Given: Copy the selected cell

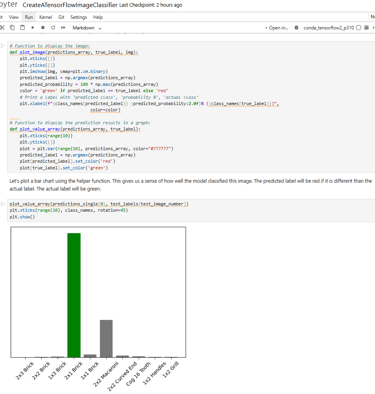Looking at the screenshot, I should [12, 28].
